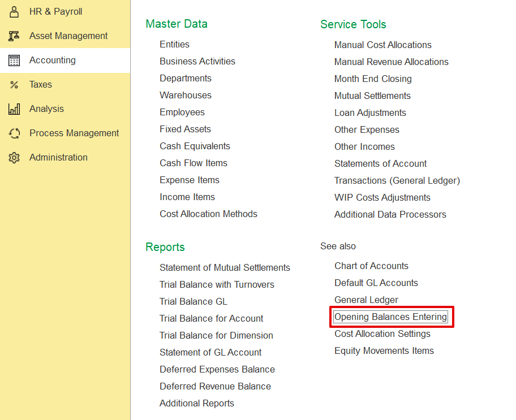Click the Analysis bar chart icon
Screen dimensions: 516x420
click(14, 109)
